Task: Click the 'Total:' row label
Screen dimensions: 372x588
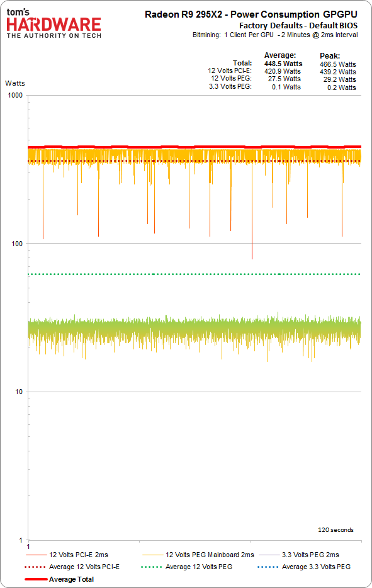Action: pyautogui.click(x=242, y=63)
